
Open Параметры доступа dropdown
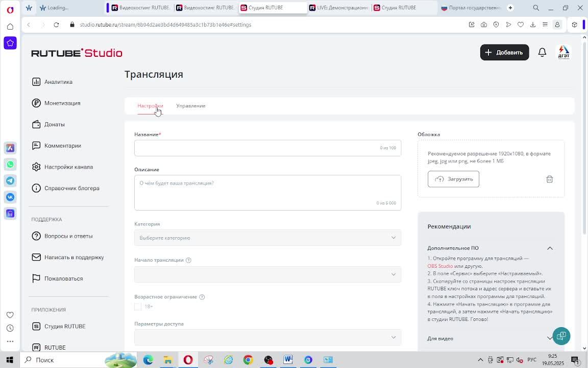point(267,337)
